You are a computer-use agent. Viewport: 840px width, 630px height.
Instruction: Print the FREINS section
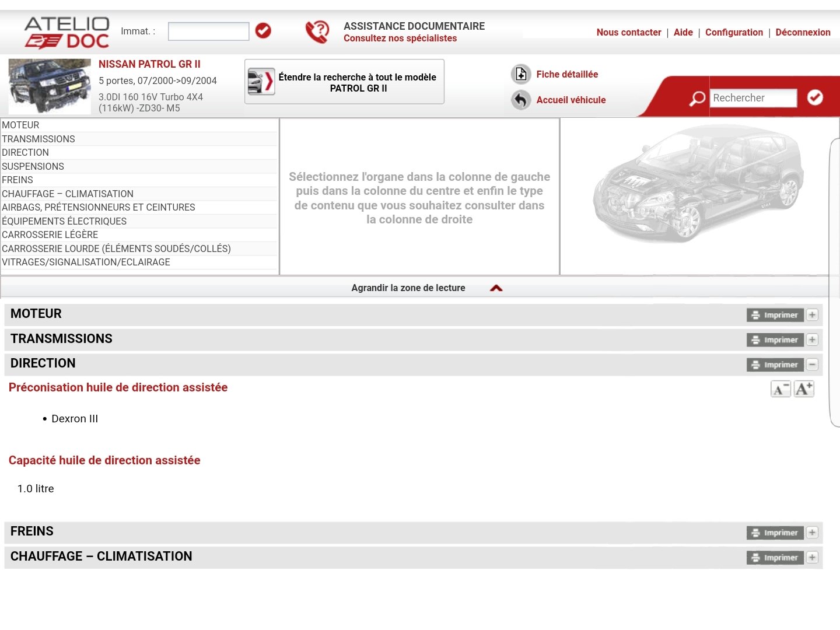click(775, 533)
